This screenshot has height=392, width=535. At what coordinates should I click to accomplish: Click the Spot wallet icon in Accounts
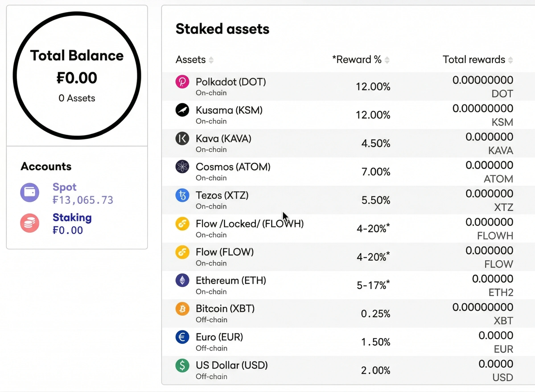coord(29,193)
